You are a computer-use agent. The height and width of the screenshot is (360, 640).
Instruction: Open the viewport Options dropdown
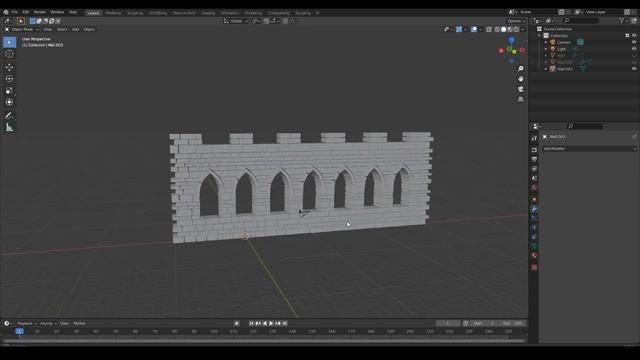(x=516, y=21)
